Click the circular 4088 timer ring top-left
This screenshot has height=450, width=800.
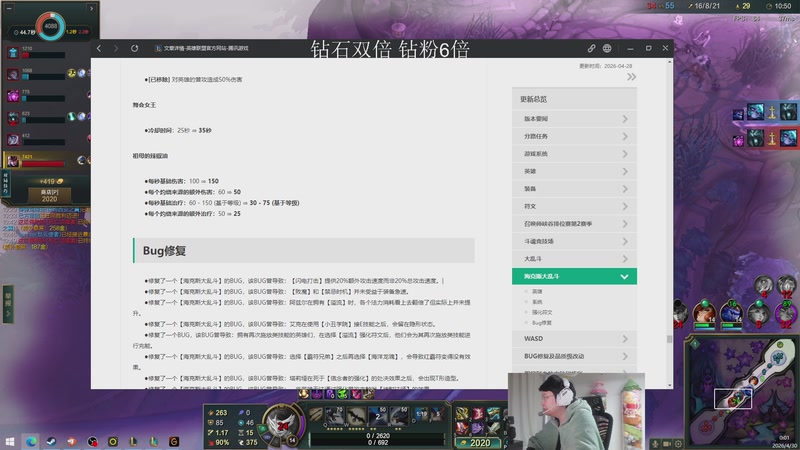pos(51,26)
